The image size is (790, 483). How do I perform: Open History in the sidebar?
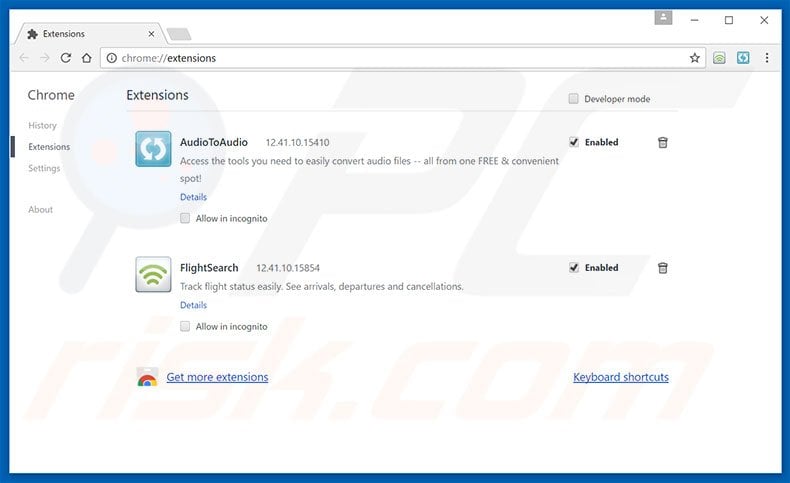click(x=42, y=125)
